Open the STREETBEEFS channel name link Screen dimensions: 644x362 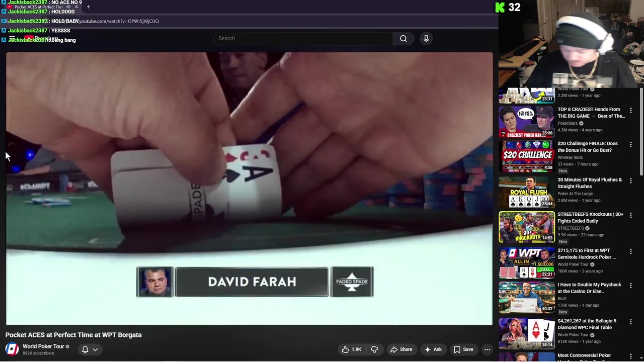click(571, 228)
